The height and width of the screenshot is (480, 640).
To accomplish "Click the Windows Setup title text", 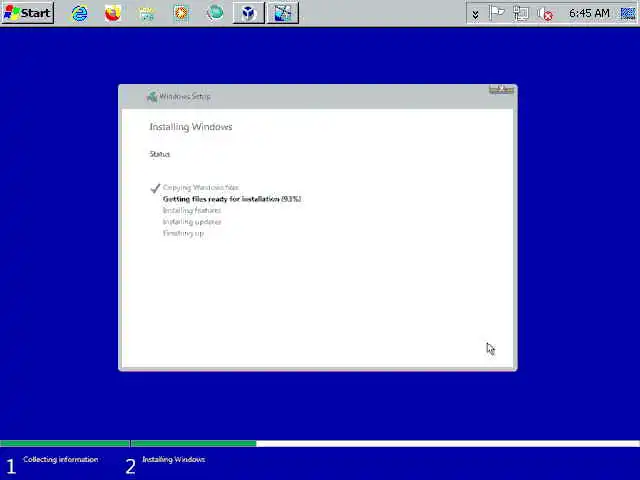I will tap(184, 97).
